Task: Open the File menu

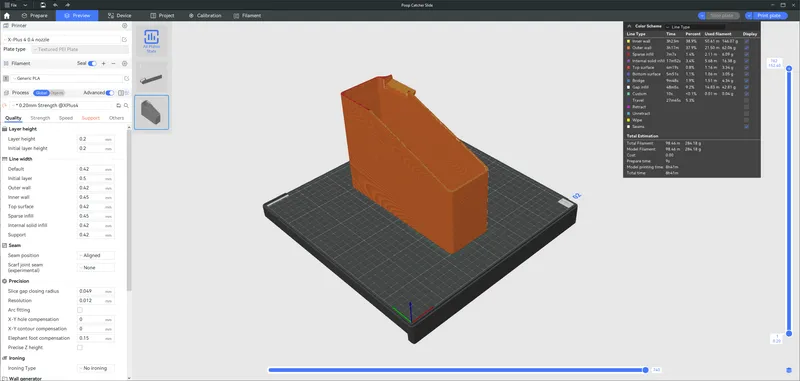Action: coord(11,5)
